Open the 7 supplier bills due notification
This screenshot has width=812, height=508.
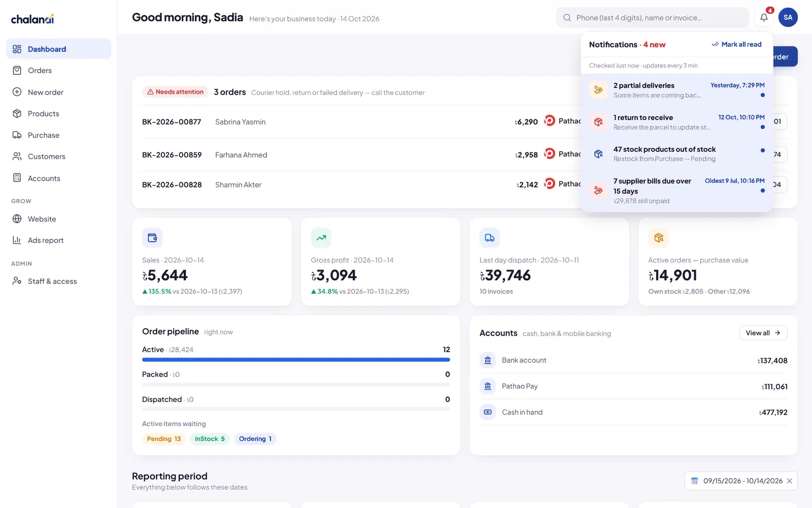pos(677,190)
